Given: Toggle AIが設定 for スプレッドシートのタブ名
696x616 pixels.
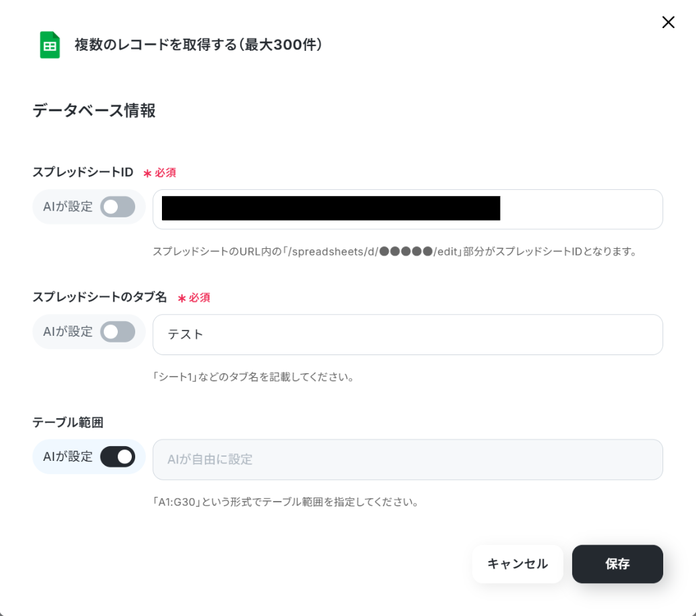Looking at the screenshot, I should click(118, 332).
